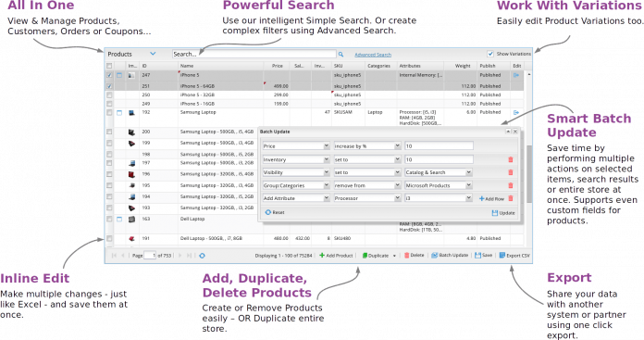Click variations window icon in Dell Laptop row 163
644x340 pixels.
119,220
